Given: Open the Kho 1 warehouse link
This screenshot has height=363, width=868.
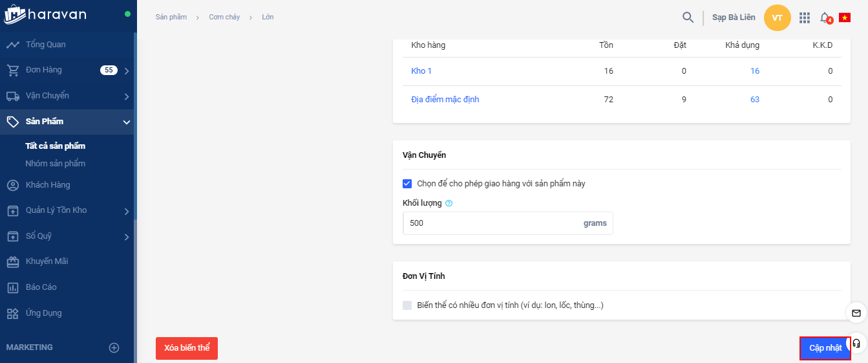Looking at the screenshot, I should [x=421, y=71].
